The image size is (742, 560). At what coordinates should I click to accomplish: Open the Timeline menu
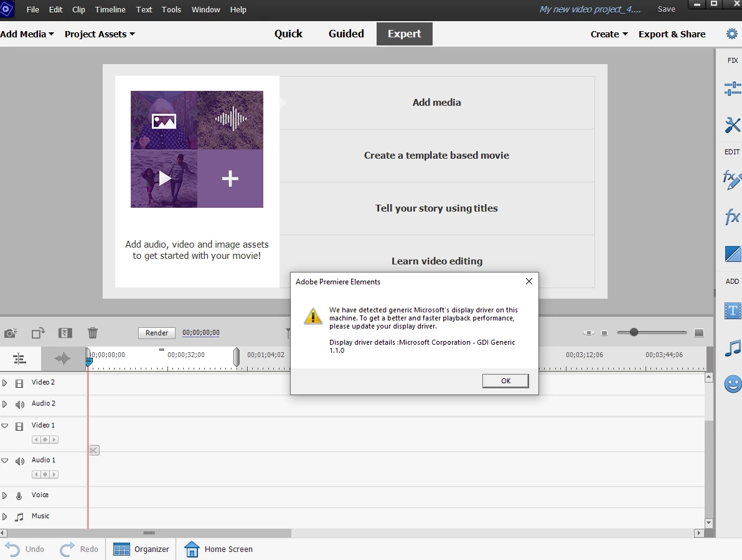click(110, 9)
